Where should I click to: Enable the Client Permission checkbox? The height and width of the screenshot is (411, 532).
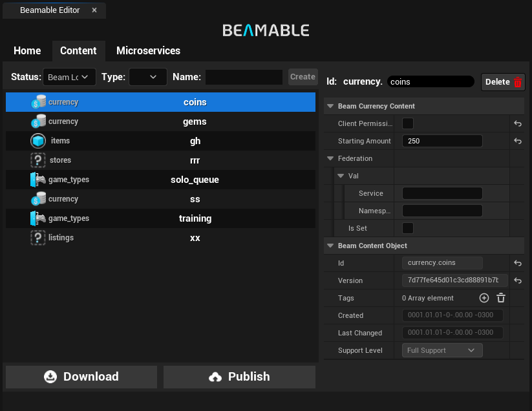click(x=408, y=123)
